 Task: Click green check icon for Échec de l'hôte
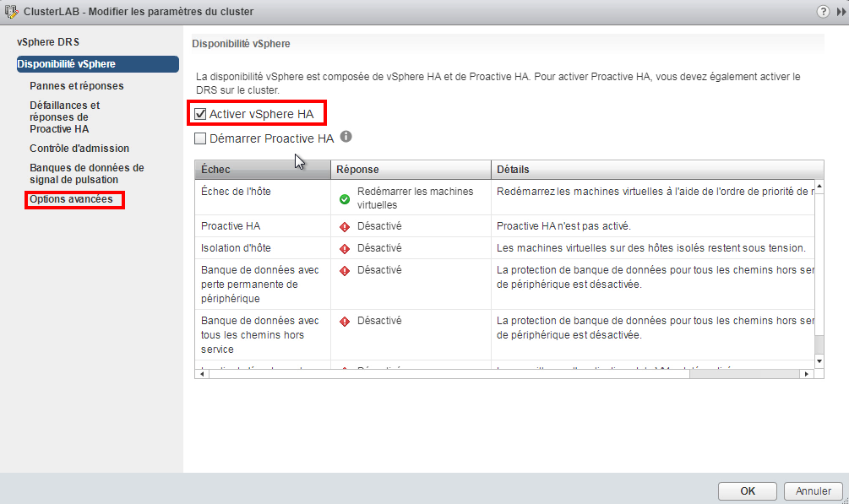(x=345, y=199)
